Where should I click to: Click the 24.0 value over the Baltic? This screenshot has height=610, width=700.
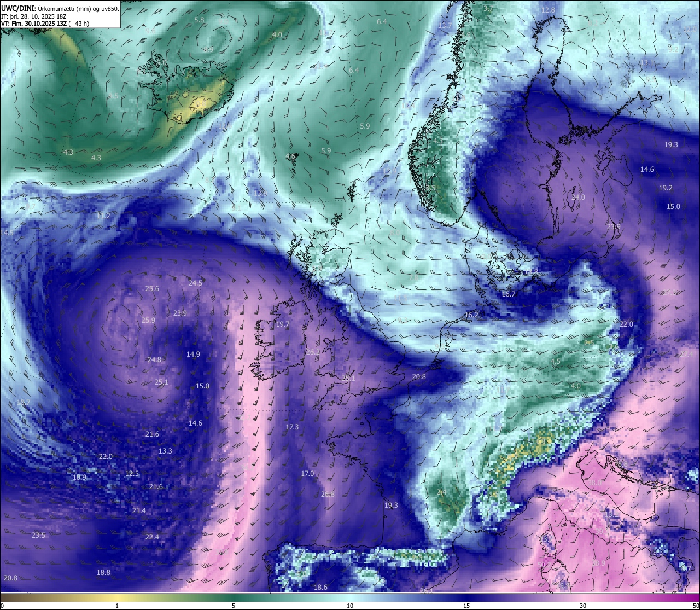[578, 197]
